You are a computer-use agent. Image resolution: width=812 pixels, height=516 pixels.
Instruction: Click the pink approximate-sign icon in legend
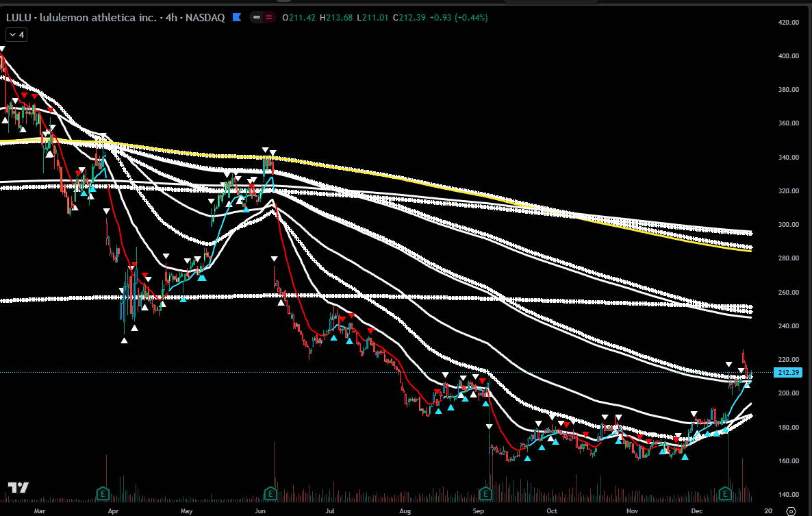click(269, 18)
